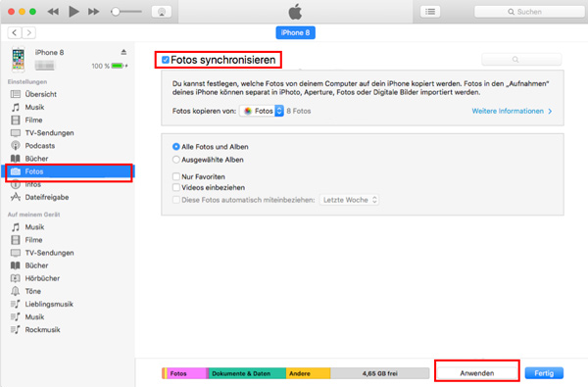The width and height of the screenshot is (588, 387).
Task: Click the Hörbücher audiobook icon
Action: 16,278
